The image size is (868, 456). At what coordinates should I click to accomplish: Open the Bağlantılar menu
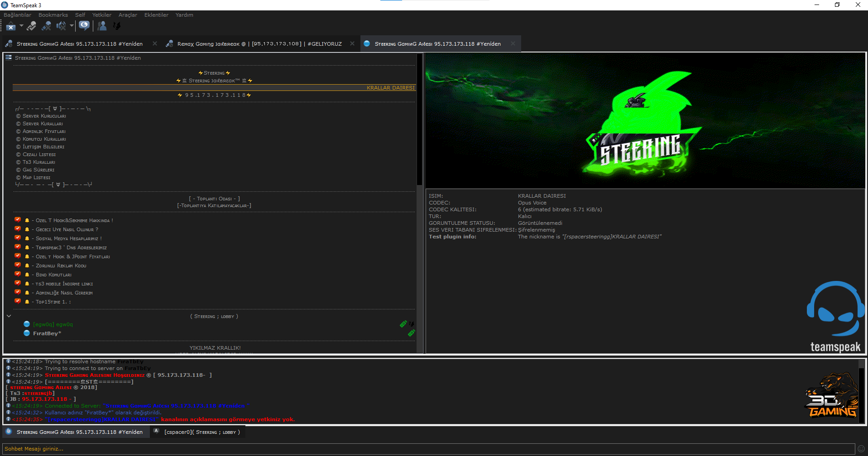(x=18, y=15)
